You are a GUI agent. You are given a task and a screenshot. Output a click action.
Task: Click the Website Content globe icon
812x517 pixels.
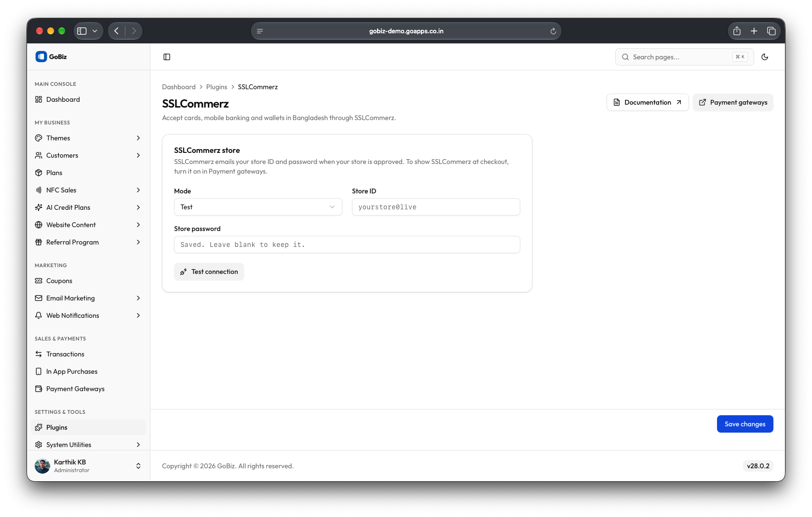pyautogui.click(x=39, y=225)
